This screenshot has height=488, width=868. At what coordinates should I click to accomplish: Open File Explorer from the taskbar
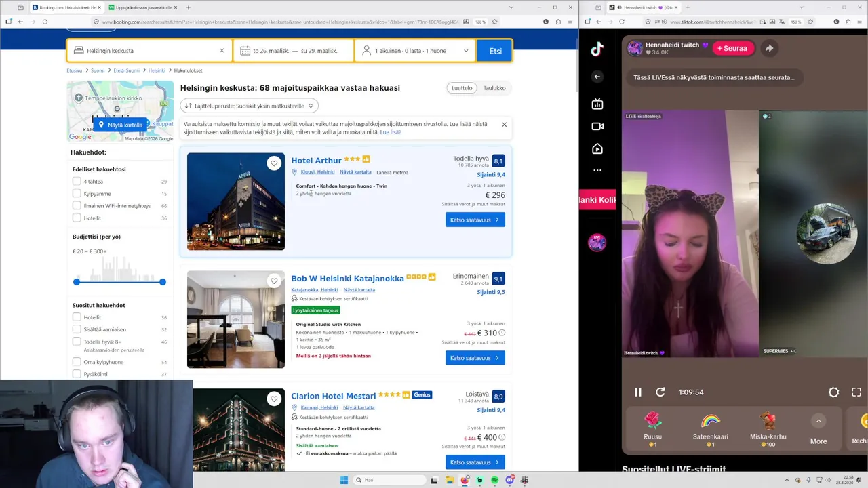point(449,480)
